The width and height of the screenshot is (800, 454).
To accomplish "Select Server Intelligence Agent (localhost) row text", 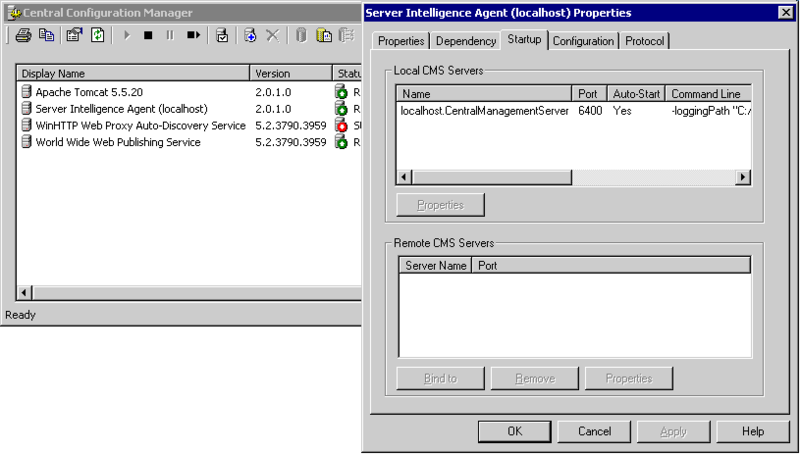I will [x=121, y=109].
